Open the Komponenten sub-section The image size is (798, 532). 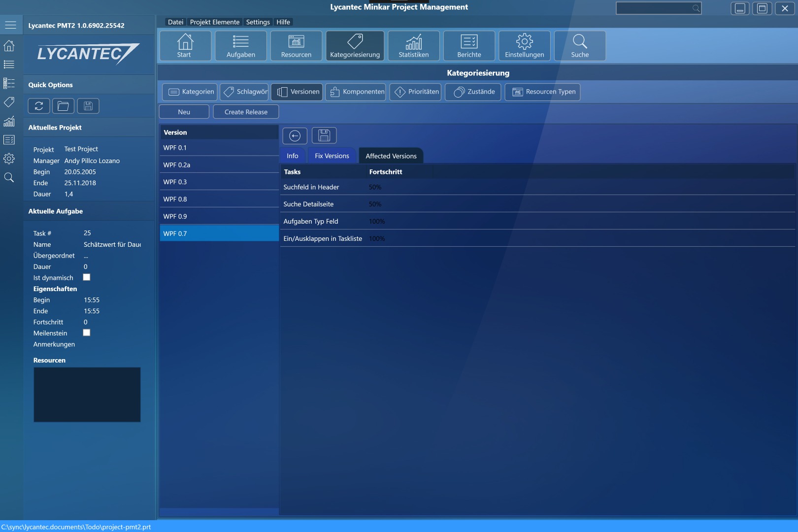(x=356, y=92)
